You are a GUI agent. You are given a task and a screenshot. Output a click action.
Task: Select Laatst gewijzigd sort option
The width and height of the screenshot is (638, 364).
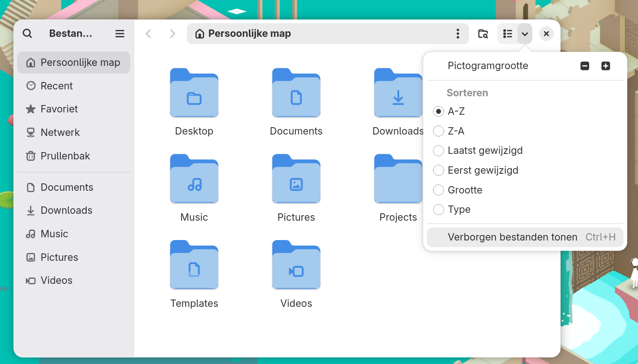click(x=438, y=151)
